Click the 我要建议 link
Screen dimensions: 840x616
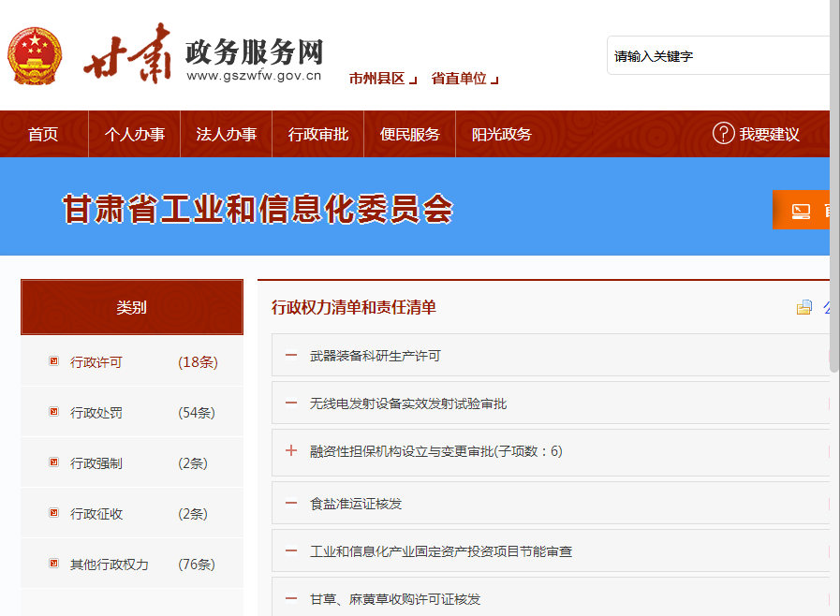768,135
